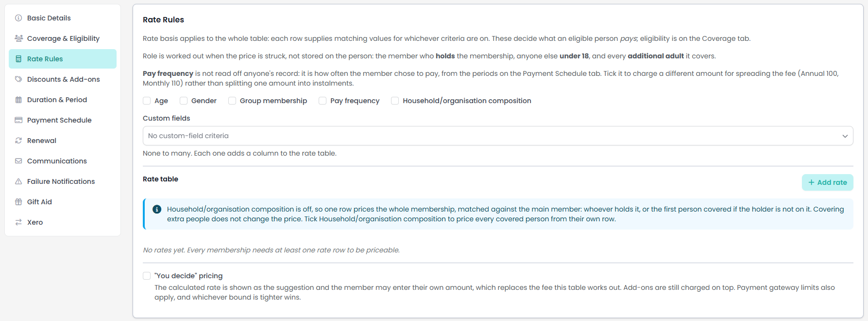Check Household/organisation composition option
The image size is (868, 321).
coord(395,101)
